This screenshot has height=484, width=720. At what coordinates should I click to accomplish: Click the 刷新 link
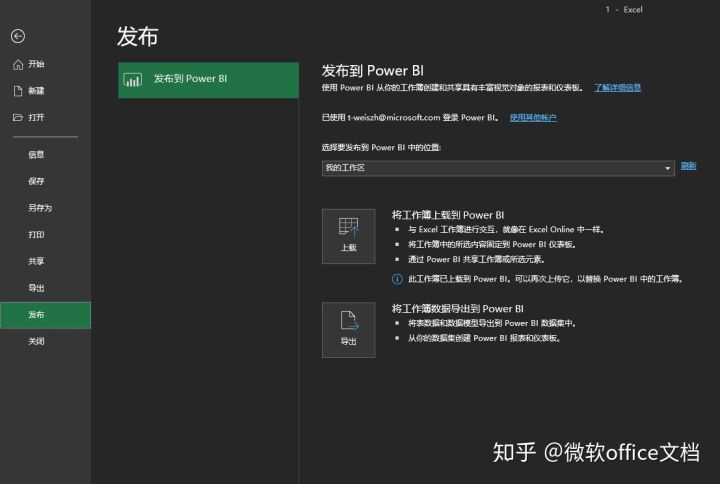pos(688,166)
